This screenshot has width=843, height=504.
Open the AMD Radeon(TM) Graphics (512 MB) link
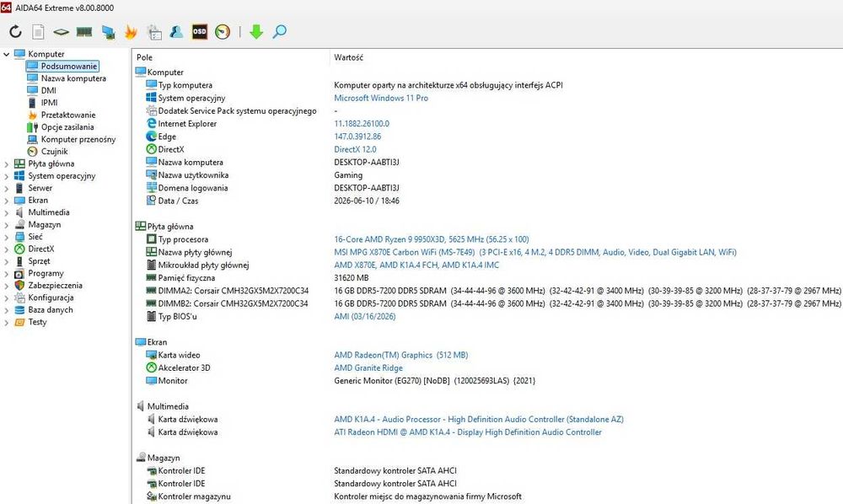tap(400, 355)
